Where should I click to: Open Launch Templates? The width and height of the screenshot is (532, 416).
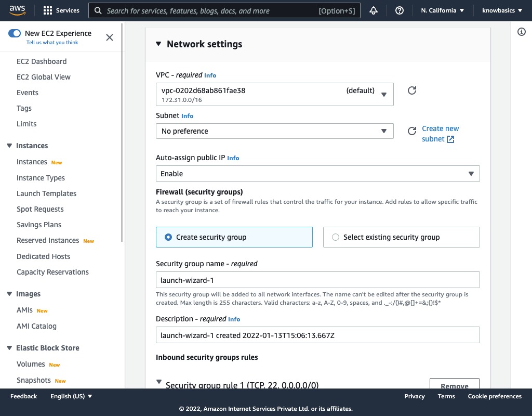click(46, 193)
